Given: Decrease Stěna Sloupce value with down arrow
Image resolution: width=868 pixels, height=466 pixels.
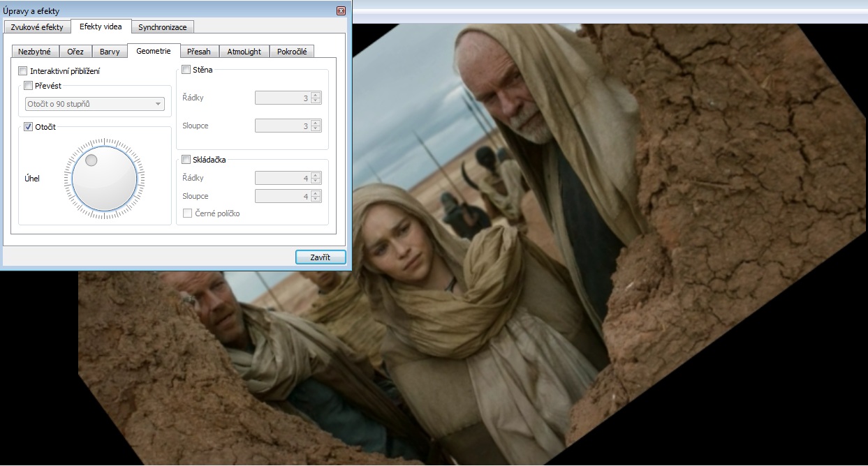Looking at the screenshot, I should coord(316,129).
